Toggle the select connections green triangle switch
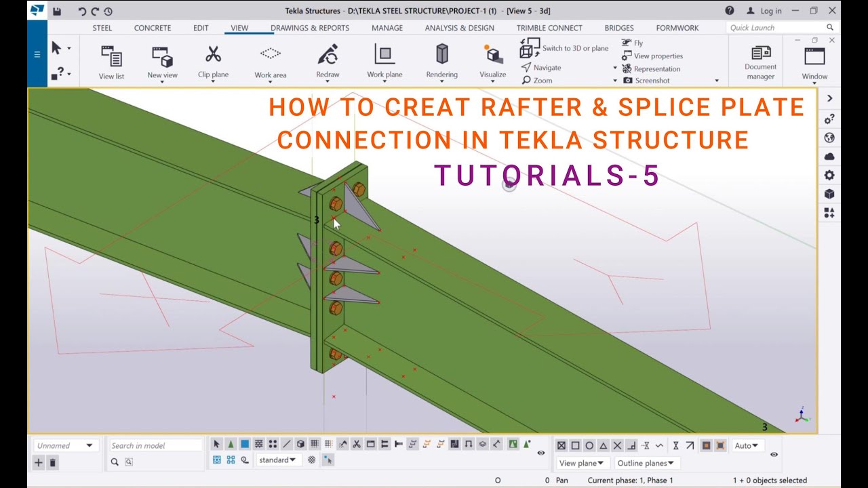868x488 pixels. [231, 444]
